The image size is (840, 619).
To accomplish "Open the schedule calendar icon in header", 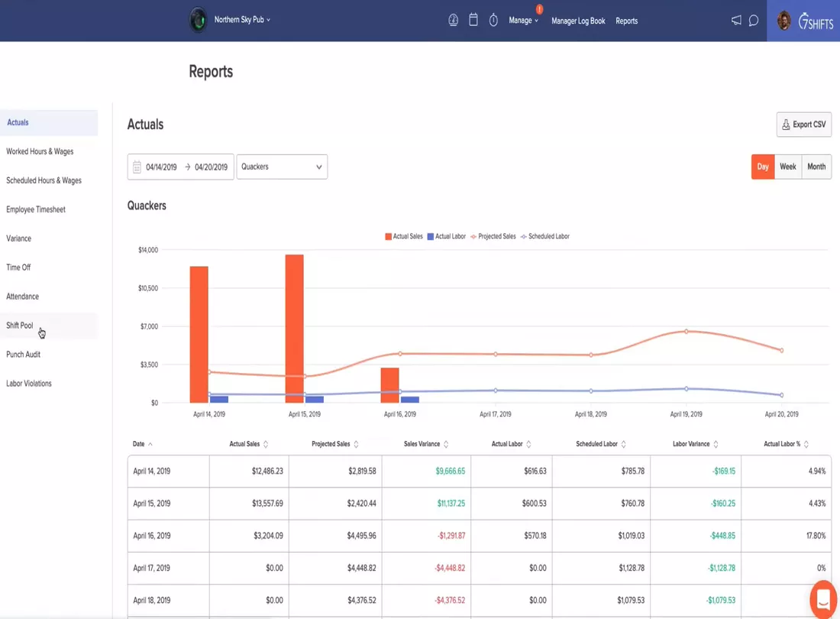I will [473, 21].
